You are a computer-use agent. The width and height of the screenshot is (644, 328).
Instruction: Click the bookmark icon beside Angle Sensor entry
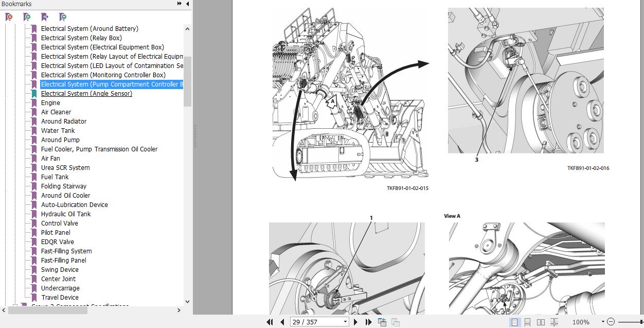click(34, 93)
